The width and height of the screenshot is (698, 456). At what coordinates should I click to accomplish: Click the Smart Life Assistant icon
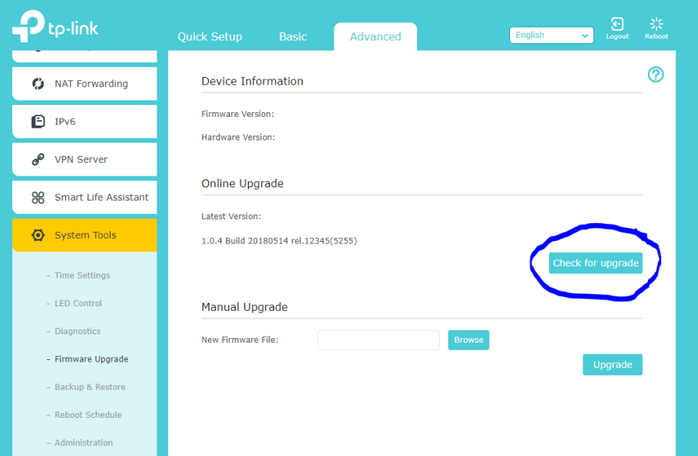38,198
